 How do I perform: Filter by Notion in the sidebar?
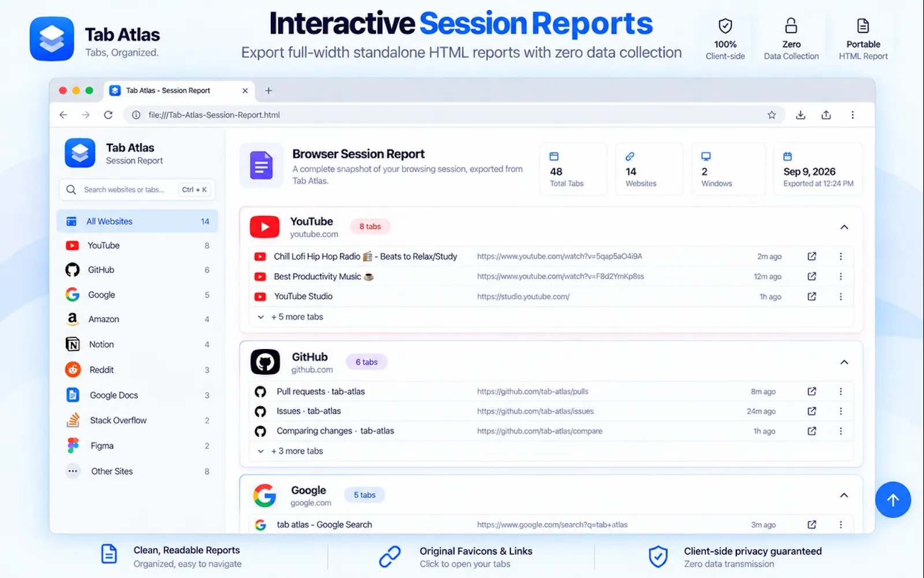pyautogui.click(x=137, y=344)
